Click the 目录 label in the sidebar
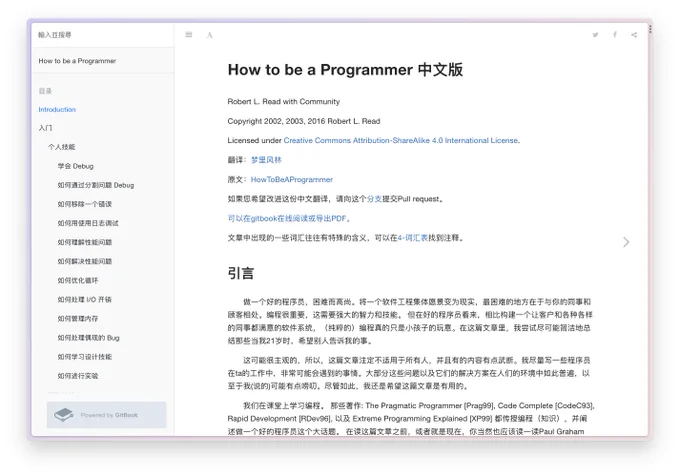 coord(45,91)
